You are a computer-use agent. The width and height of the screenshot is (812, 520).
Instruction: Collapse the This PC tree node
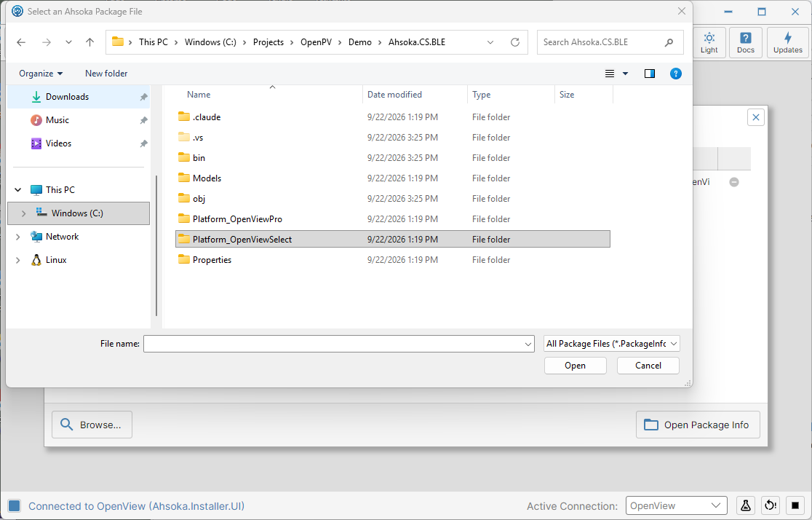[x=18, y=190]
